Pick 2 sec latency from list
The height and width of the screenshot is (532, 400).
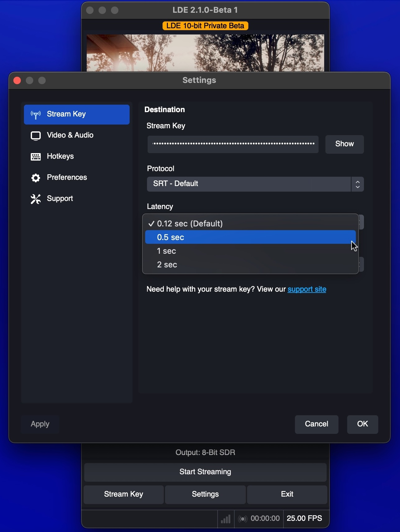click(250, 265)
